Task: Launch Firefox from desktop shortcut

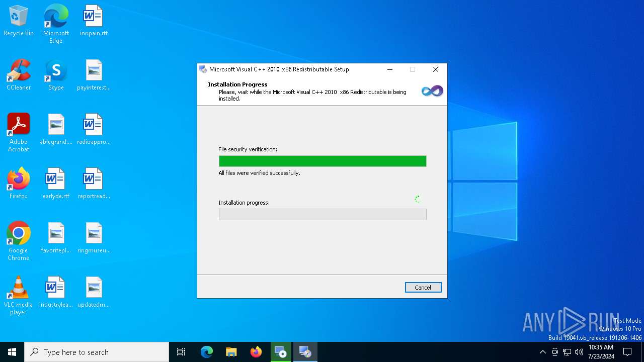Action: (x=19, y=184)
